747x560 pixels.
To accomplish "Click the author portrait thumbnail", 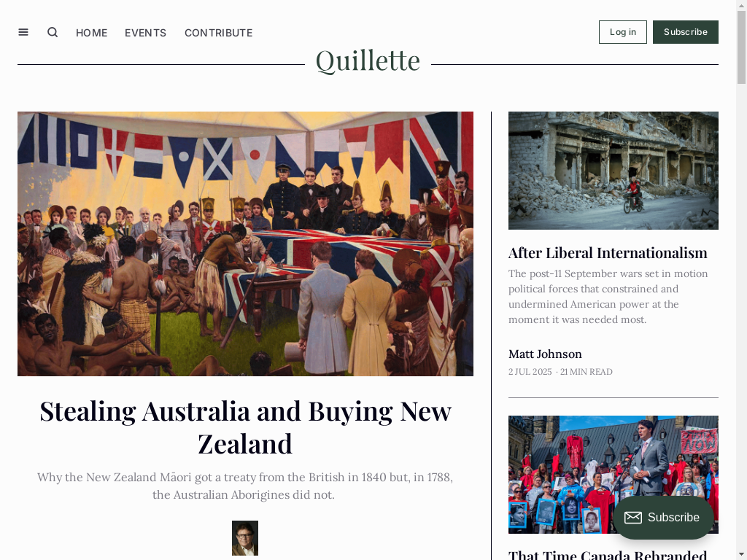I will pyautogui.click(x=245, y=538).
